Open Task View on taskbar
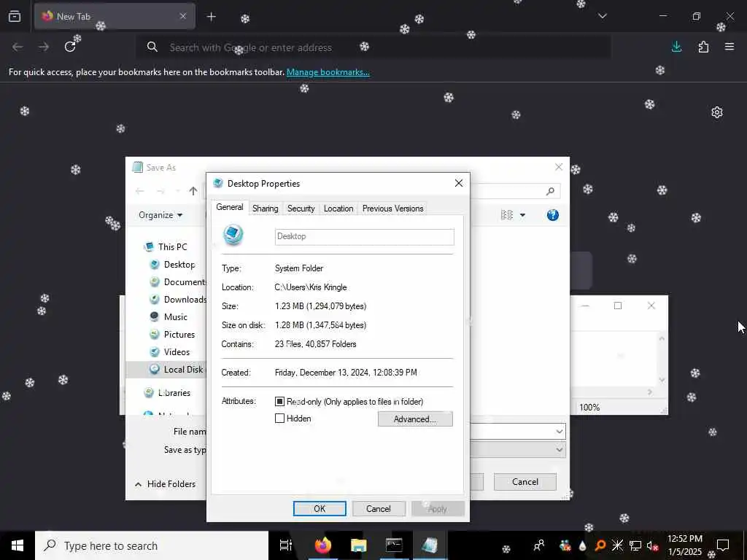Image resolution: width=747 pixels, height=560 pixels. [285, 545]
